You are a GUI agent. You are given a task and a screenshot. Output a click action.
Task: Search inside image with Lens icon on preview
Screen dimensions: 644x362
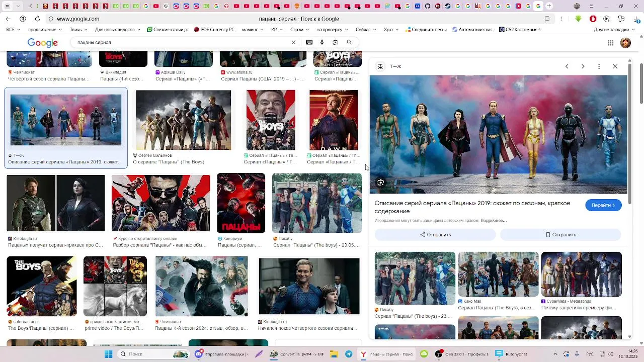tap(381, 183)
